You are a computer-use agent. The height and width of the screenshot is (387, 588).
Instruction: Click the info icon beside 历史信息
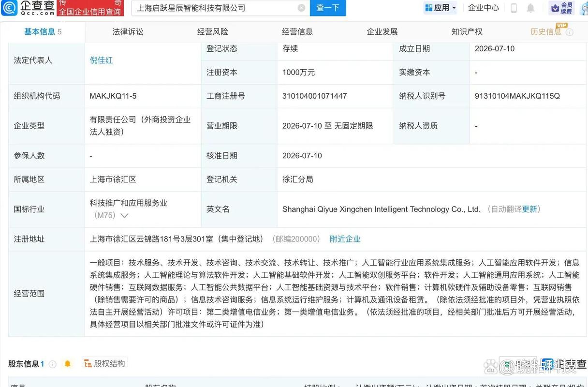pos(569,32)
